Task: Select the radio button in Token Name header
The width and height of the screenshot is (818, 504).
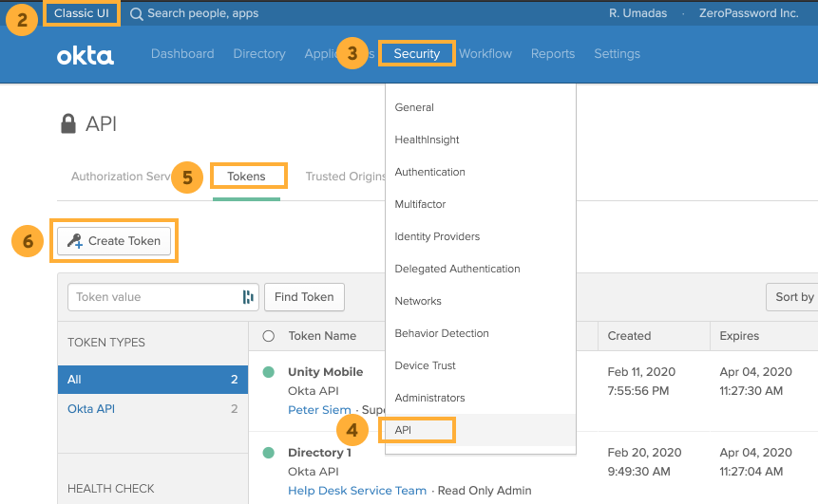Action: coord(268,336)
